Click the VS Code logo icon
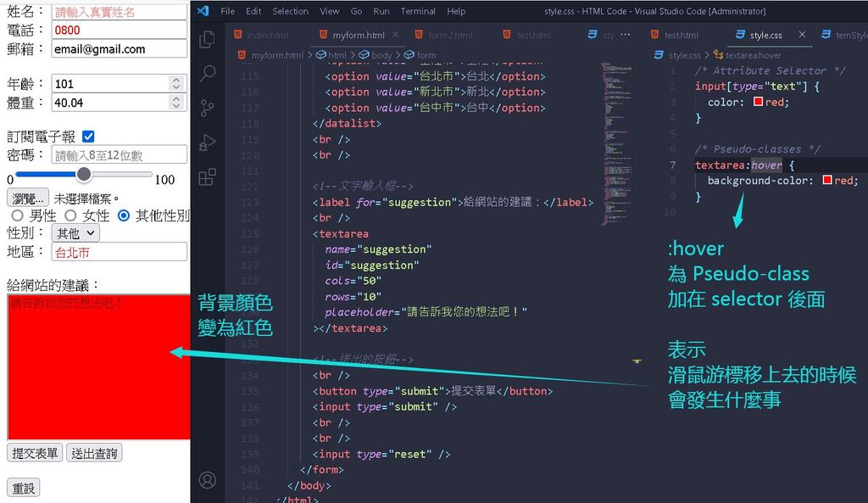The height and width of the screenshot is (503, 868). coord(203,10)
